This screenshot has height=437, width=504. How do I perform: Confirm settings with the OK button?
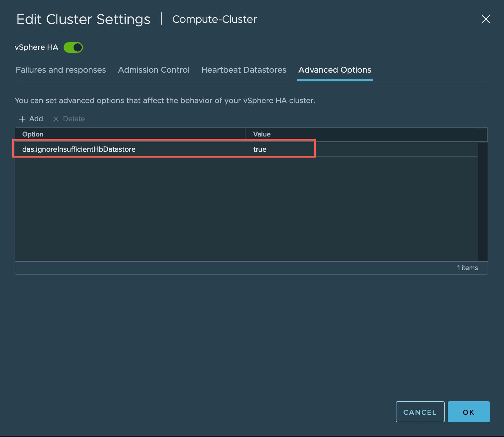coord(469,412)
